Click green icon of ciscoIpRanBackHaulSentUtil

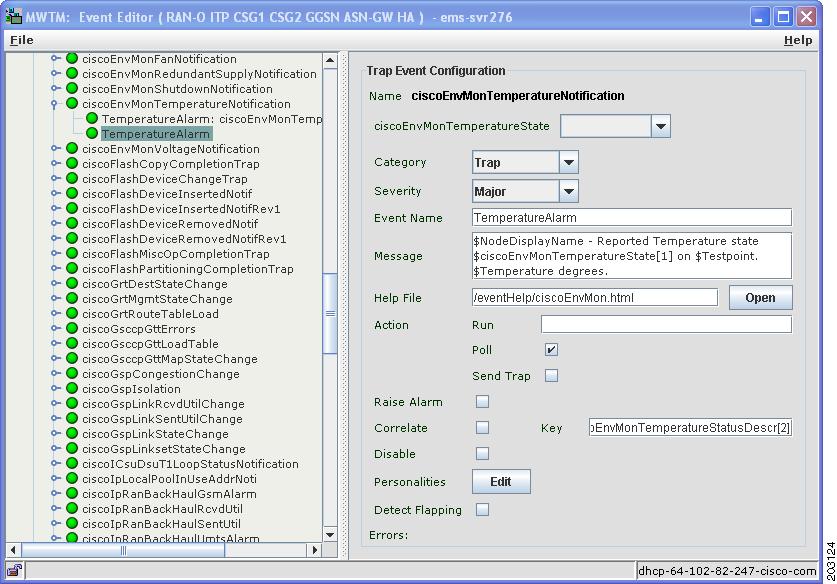tap(72, 524)
